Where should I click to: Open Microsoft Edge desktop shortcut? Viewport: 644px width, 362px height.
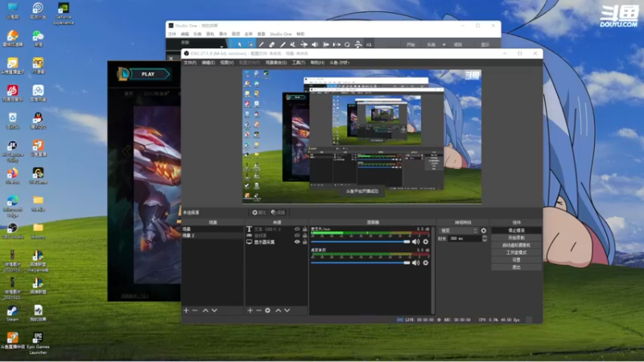click(x=12, y=206)
